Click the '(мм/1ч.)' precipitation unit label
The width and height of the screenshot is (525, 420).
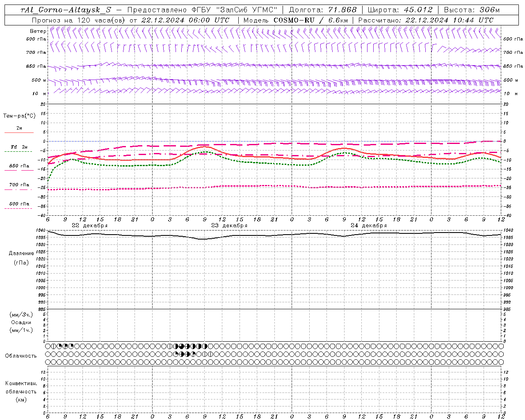21,330
